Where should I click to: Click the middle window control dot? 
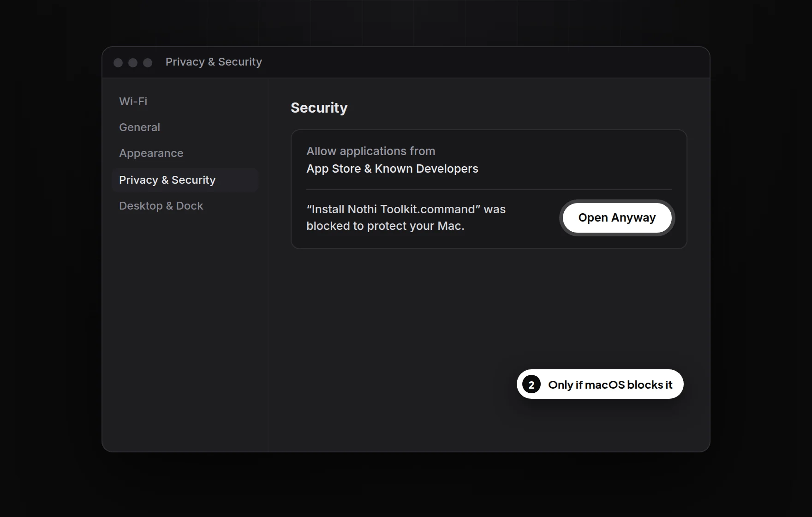pos(133,63)
